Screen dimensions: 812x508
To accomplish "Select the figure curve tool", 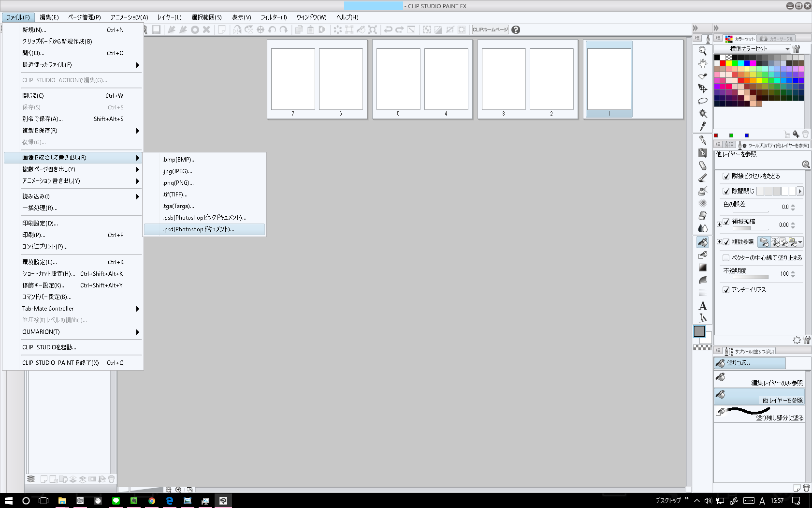I will pos(703,280).
